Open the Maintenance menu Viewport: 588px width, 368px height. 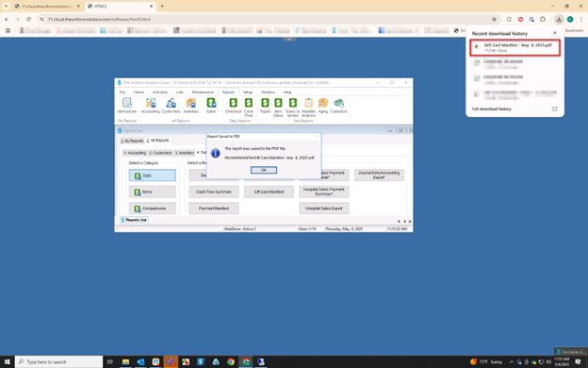coord(203,92)
